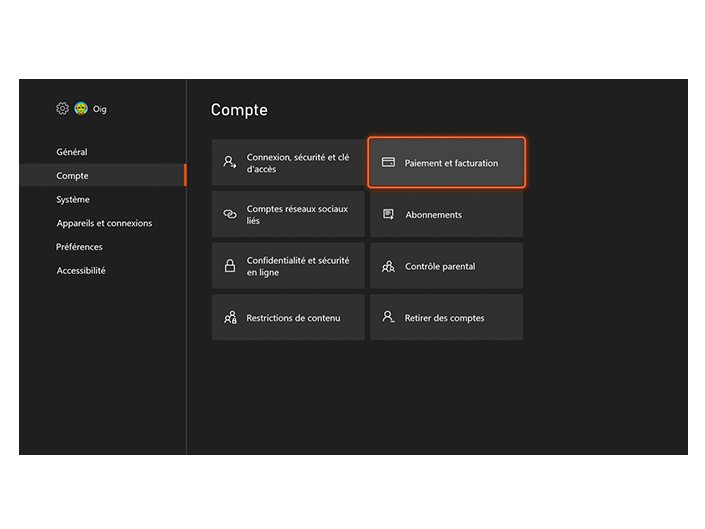This screenshot has width=705, height=529.
Task: Open Paiement et facturation
Action: point(446,163)
